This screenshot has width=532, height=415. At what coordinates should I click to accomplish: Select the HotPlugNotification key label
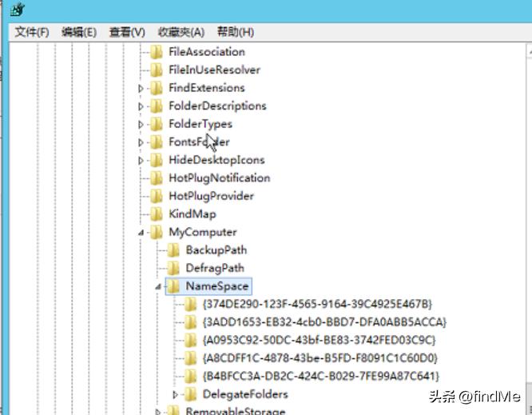pyautogui.click(x=220, y=178)
